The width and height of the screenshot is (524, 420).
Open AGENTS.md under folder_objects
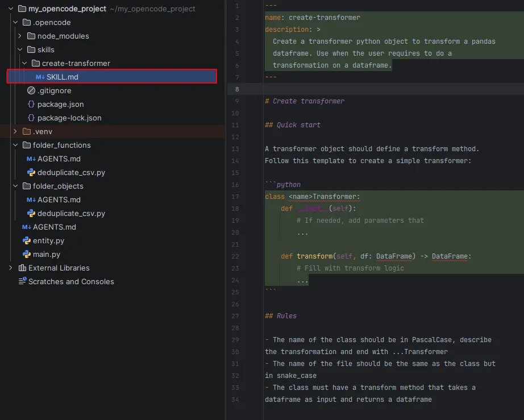coord(59,200)
